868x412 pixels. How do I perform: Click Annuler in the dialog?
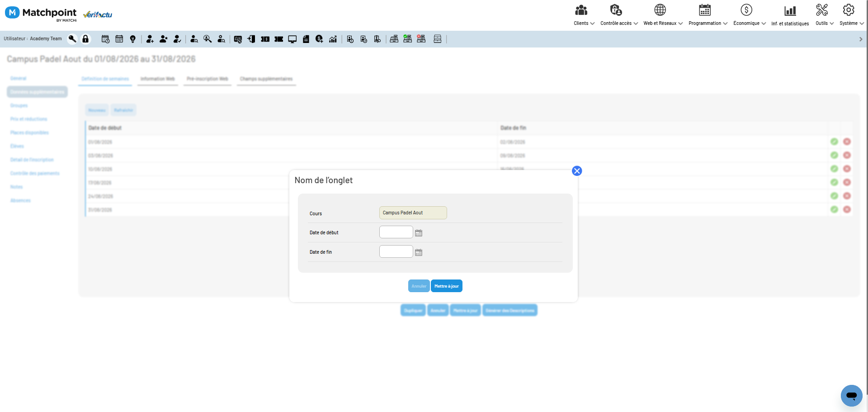click(419, 286)
